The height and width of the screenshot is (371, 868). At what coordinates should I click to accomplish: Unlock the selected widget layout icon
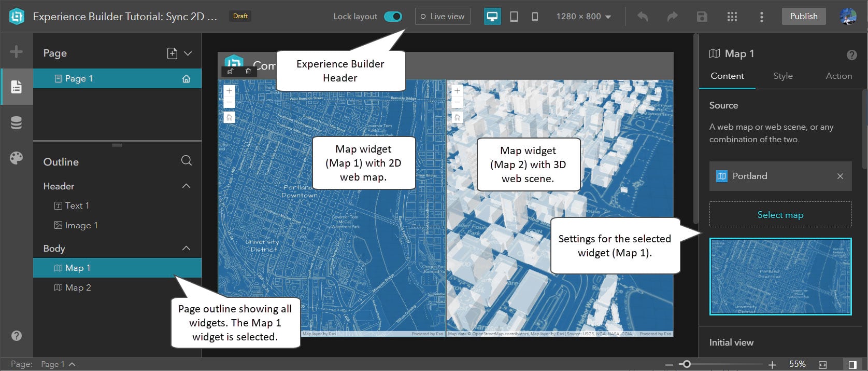click(231, 72)
